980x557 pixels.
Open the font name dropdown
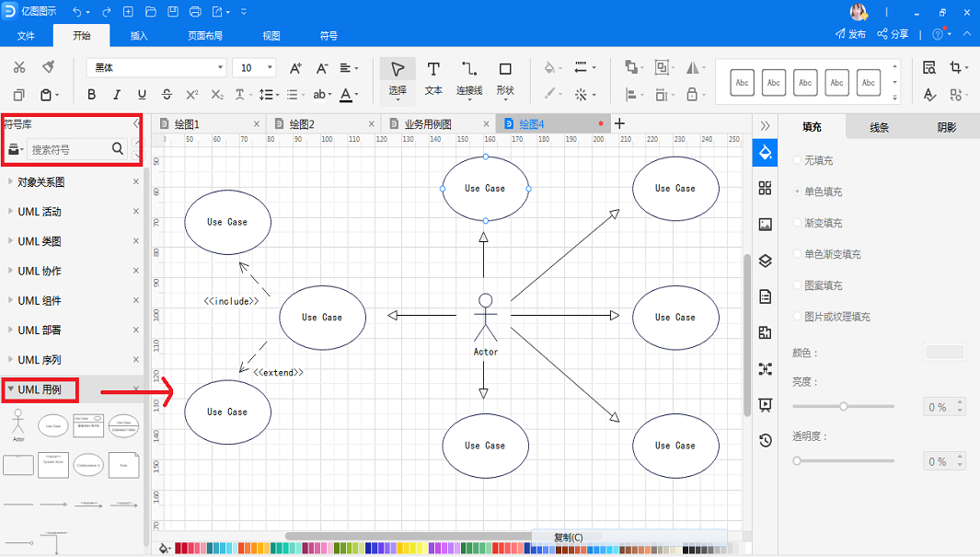click(220, 67)
